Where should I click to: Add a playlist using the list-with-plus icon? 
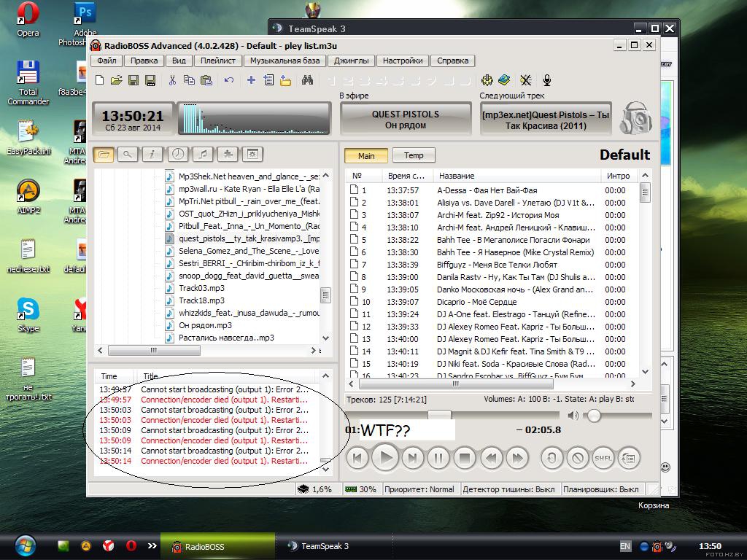268,80
